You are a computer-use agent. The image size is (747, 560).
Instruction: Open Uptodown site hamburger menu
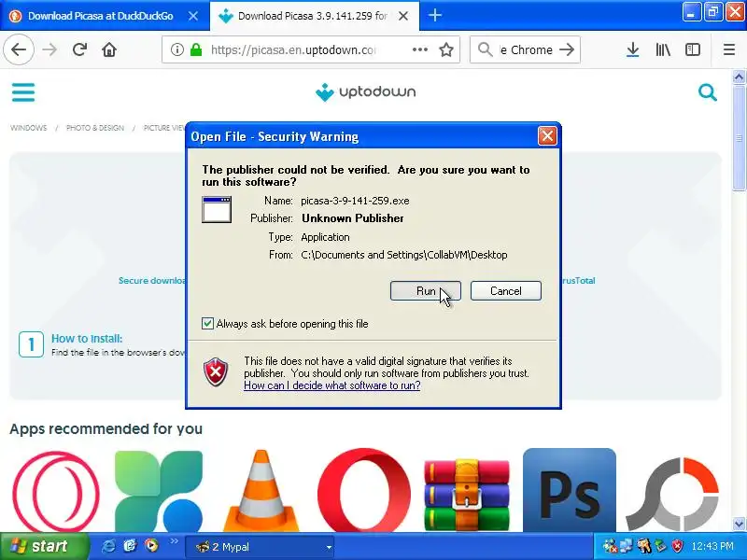23,91
